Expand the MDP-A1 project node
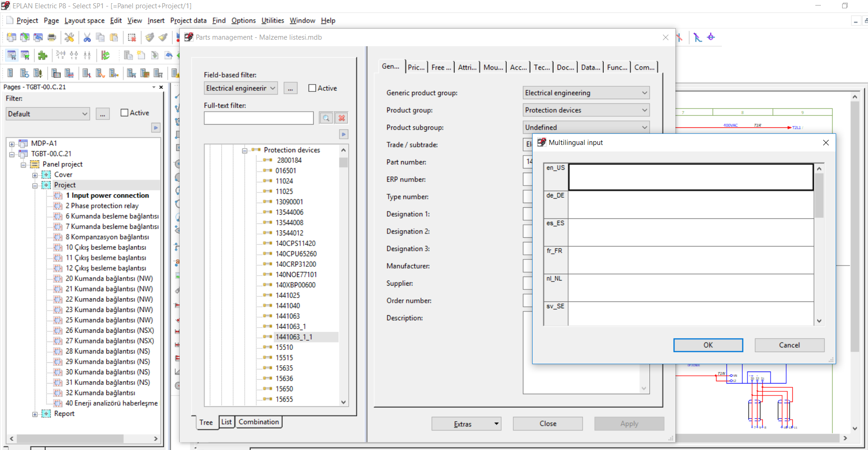Screen dimensions: 868x450 tap(12, 144)
